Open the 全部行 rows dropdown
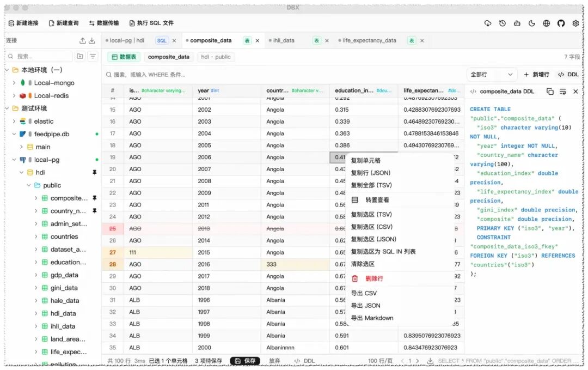 click(x=492, y=74)
